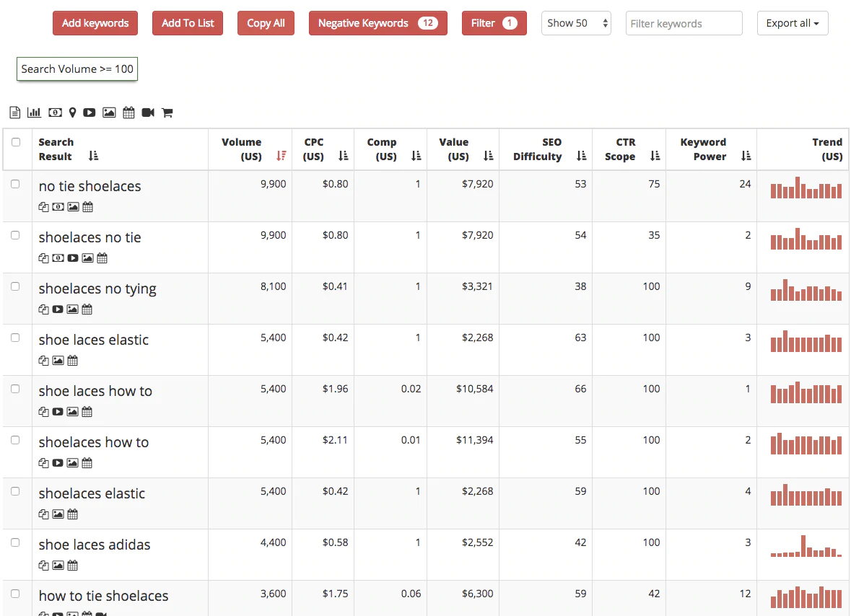
Task: Expand the 'Export all' dropdown
Action: tap(792, 23)
